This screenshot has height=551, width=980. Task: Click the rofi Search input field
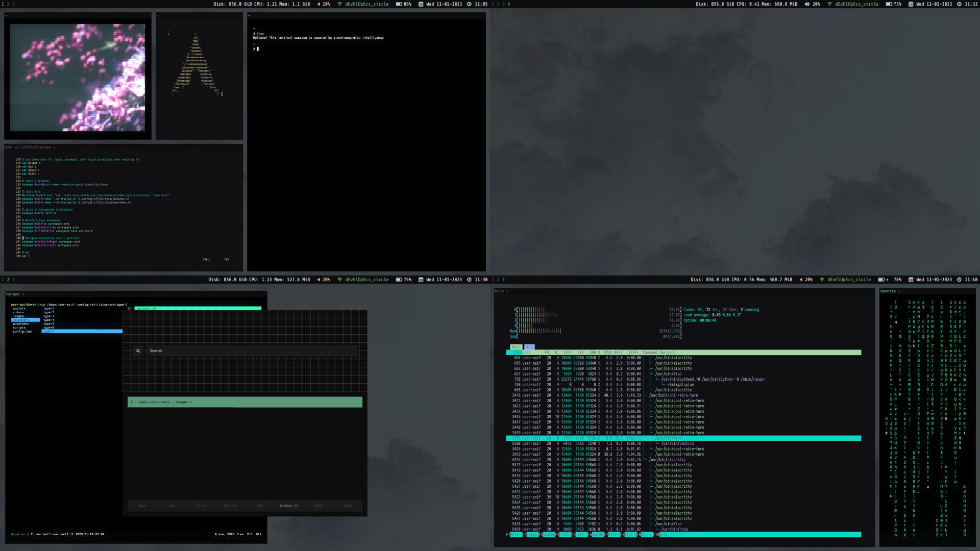250,351
